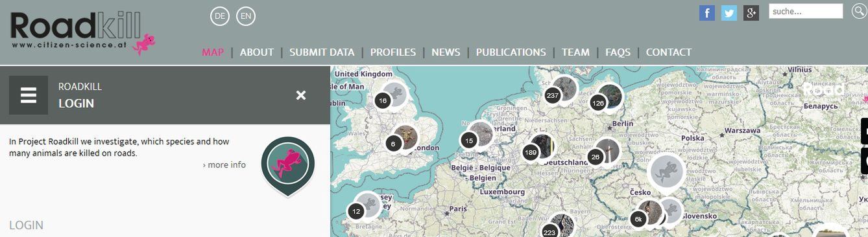868x237 pixels.
Task: Open the MAP menu item
Action: [x=213, y=52]
